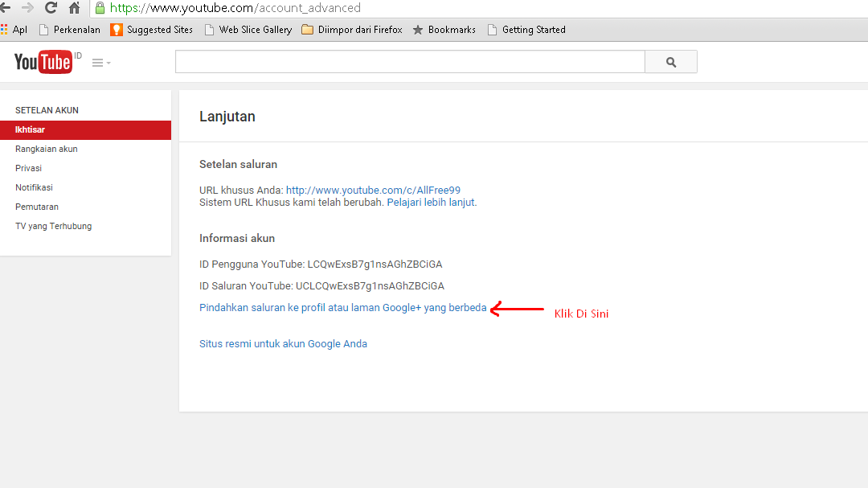
Task: Open the custom URL youtube.com/c/AllFree99 link
Action: pos(373,190)
